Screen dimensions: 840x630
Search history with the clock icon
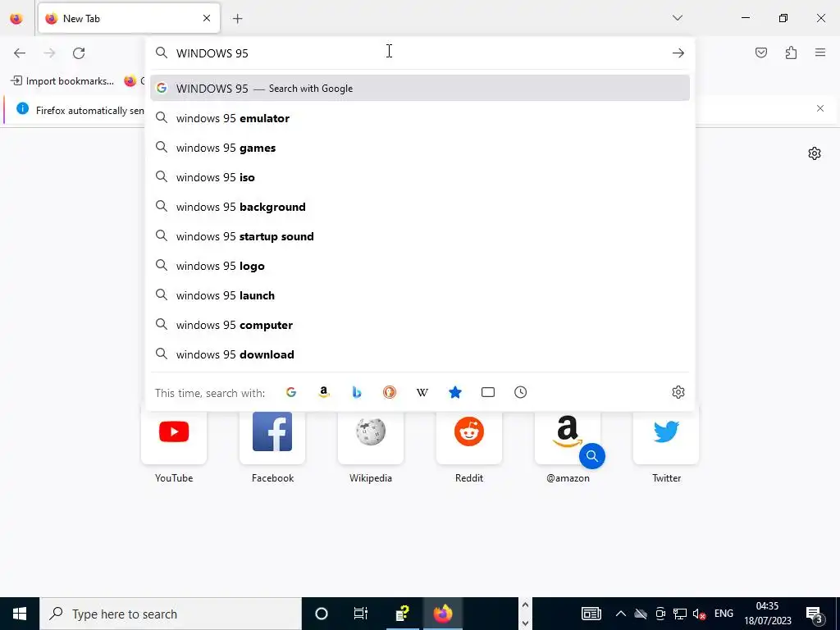521,392
